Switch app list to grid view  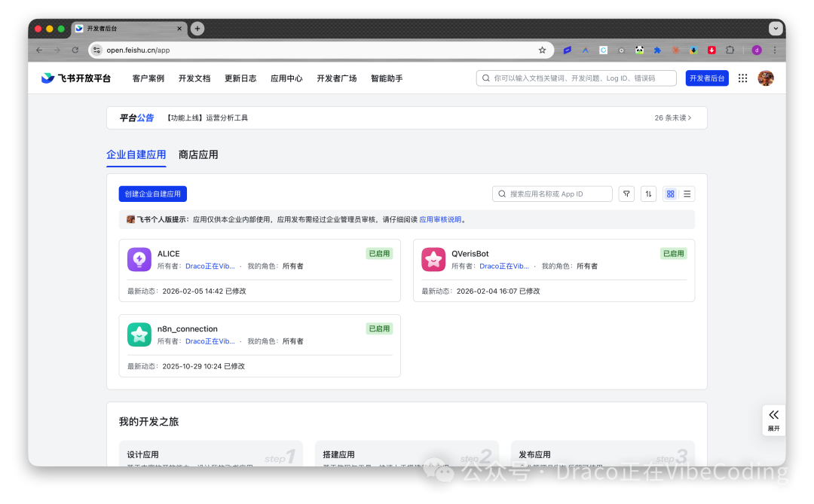670,194
